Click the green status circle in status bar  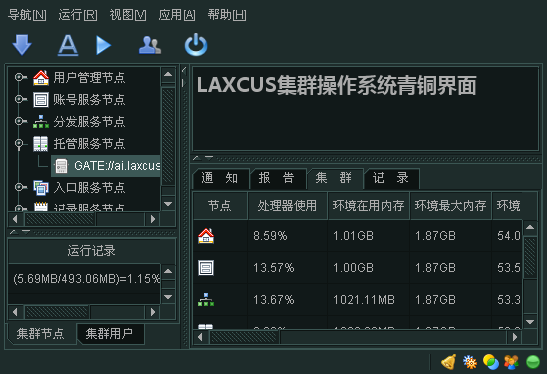533,362
